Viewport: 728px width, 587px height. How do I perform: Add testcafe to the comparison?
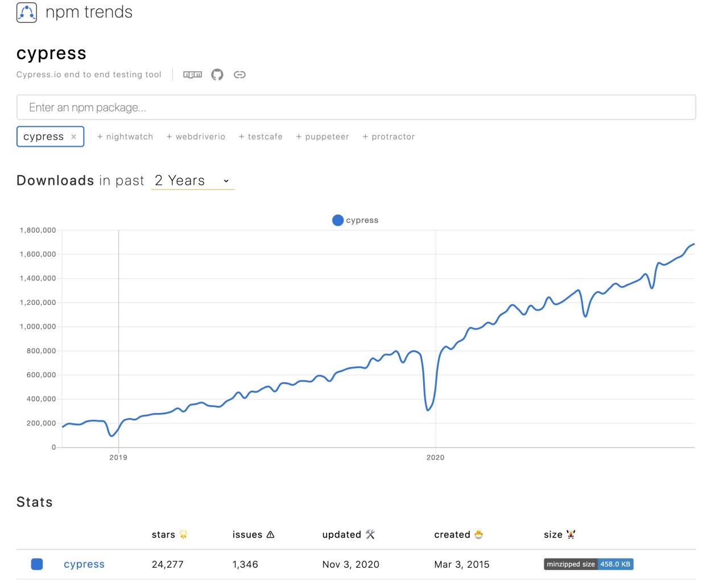click(x=260, y=137)
